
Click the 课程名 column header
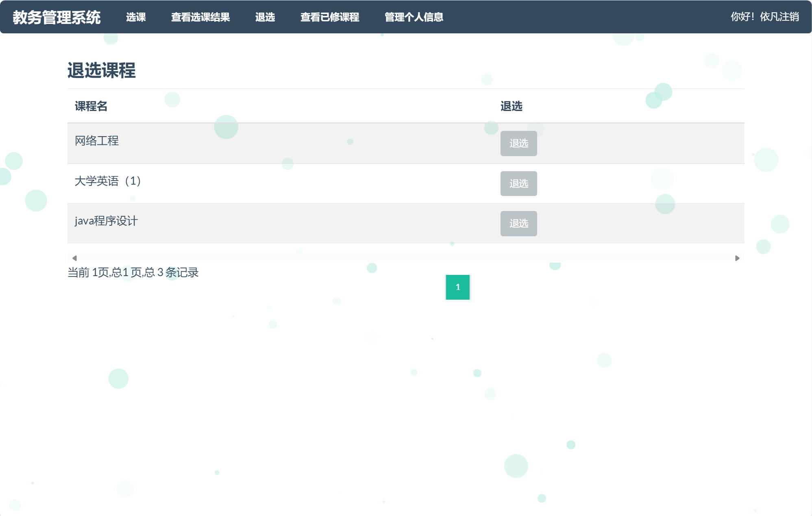(x=90, y=106)
